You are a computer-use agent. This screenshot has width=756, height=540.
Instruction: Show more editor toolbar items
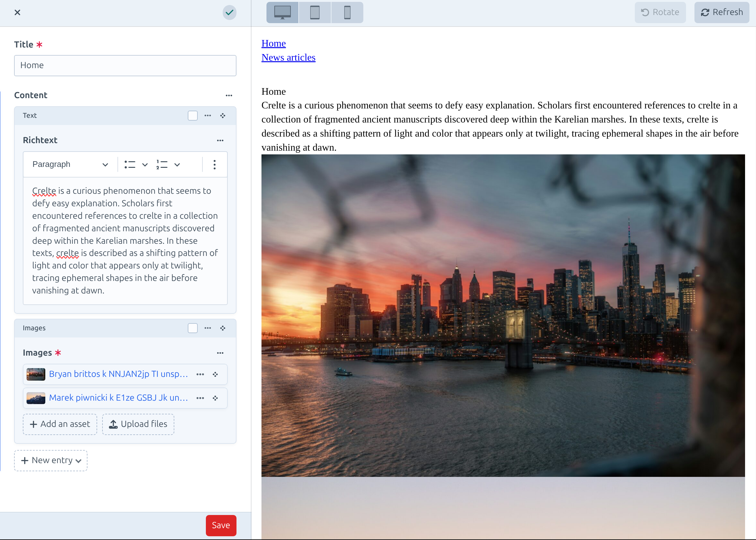click(215, 165)
